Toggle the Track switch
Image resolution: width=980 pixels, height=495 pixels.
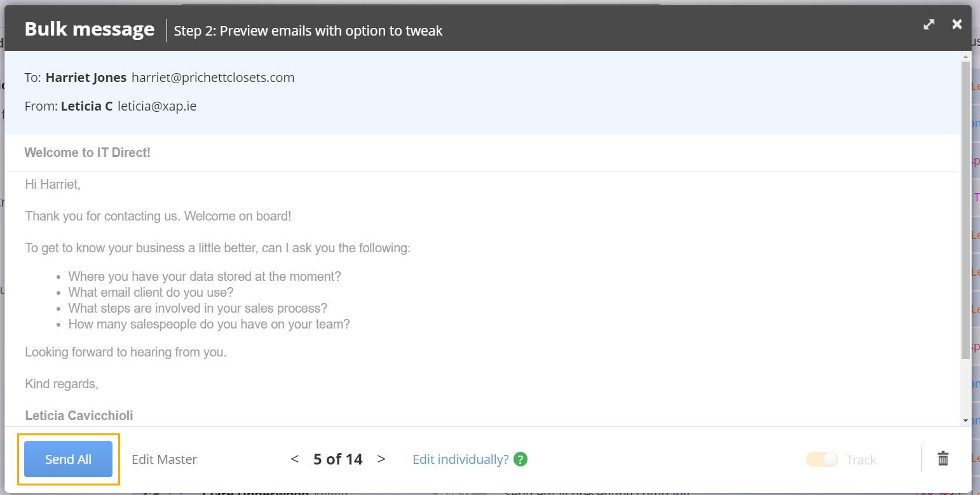(822, 459)
